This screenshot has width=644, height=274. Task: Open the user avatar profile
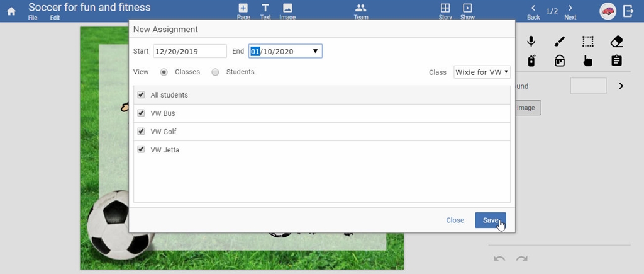point(608,11)
